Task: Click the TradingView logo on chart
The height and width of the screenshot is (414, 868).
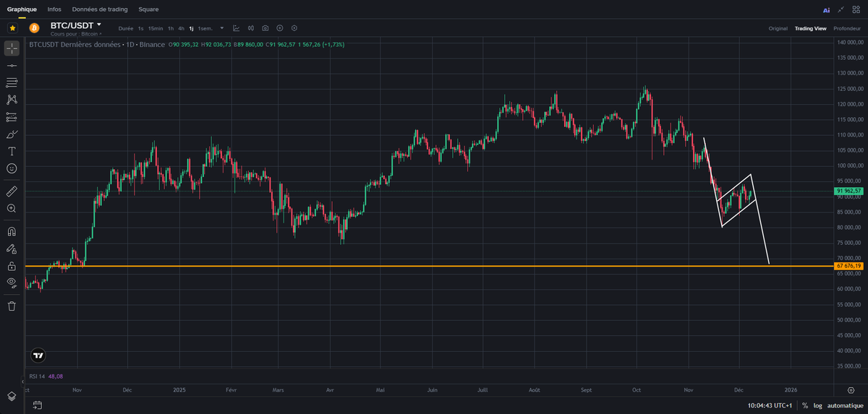Action: tap(38, 355)
